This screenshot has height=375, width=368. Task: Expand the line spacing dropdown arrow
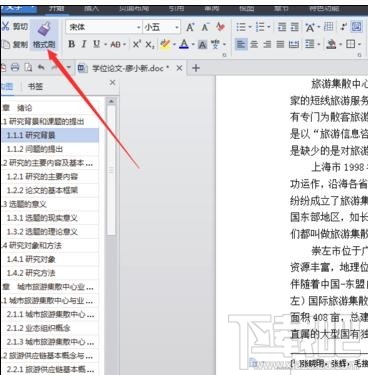click(x=319, y=45)
